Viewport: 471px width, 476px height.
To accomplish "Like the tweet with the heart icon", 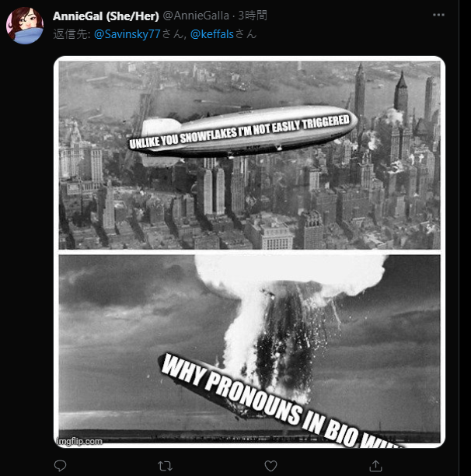I will 270,466.
